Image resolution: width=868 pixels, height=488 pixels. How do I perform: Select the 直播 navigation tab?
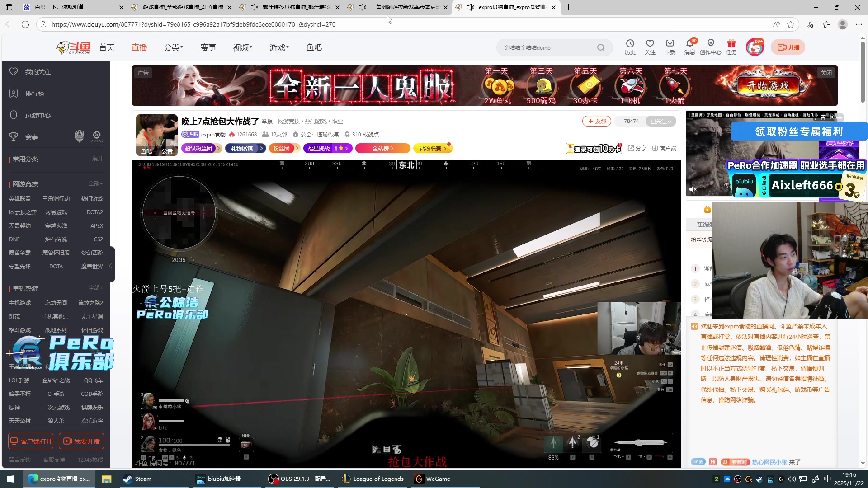point(139,47)
